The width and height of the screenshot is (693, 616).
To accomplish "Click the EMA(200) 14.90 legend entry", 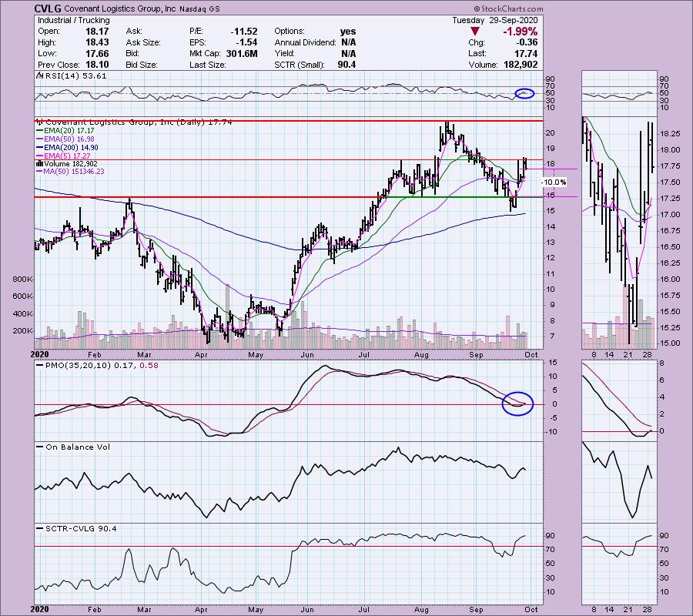I will (67, 148).
